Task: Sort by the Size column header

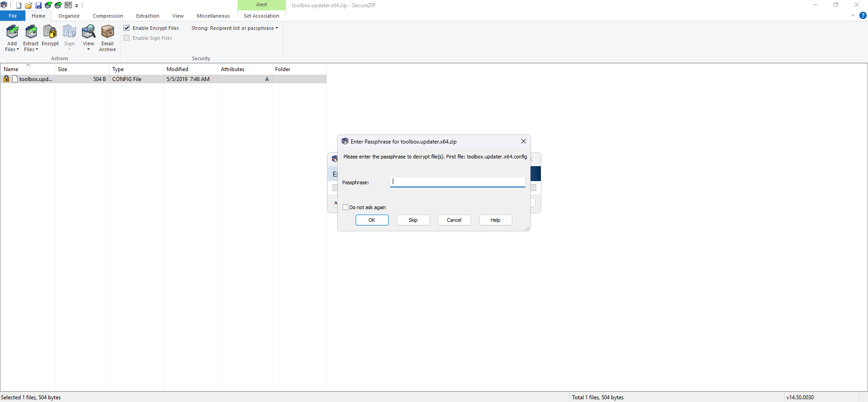Action: 82,69
